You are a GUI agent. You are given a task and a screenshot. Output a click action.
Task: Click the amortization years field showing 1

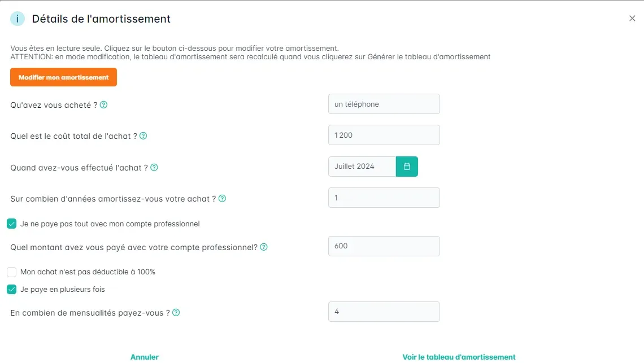(384, 198)
